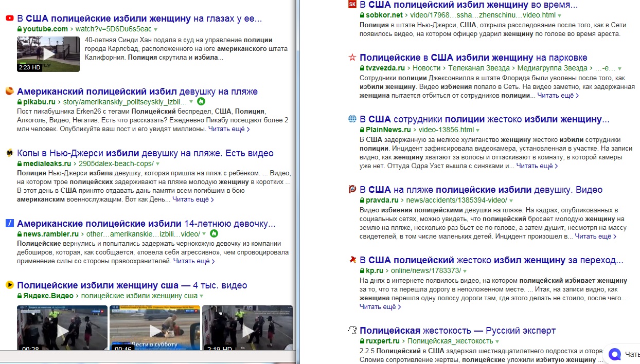
Task: Open 'Американские полицейские избили 14-летнюю девочку' result
Action: pos(146,224)
